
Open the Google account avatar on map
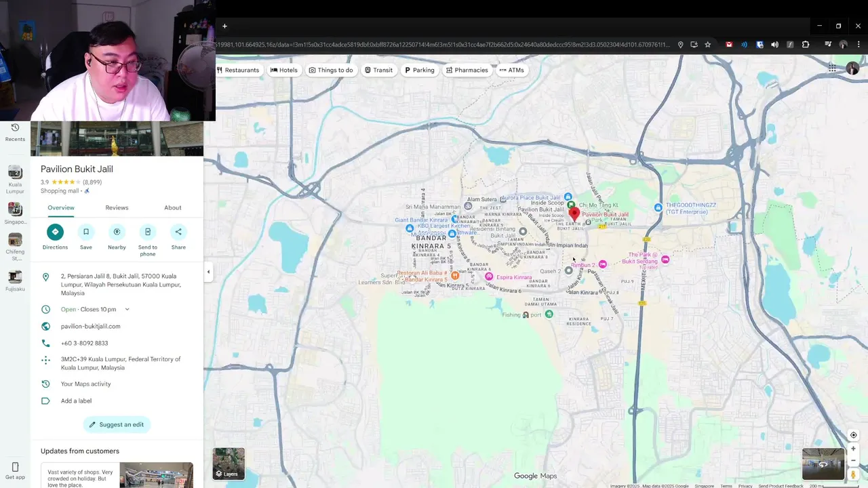tap(852, 68)
